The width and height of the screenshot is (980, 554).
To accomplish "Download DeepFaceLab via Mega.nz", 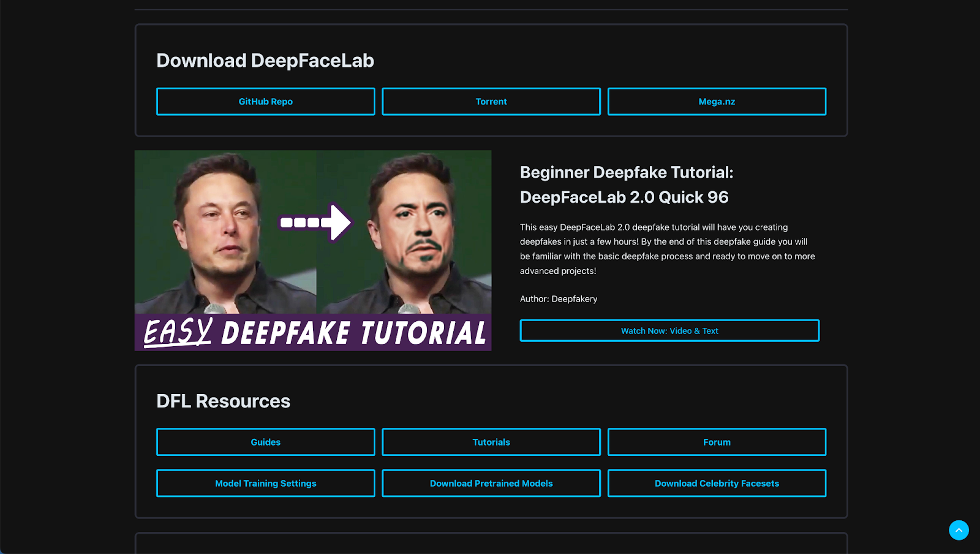I will coord(717,101).
